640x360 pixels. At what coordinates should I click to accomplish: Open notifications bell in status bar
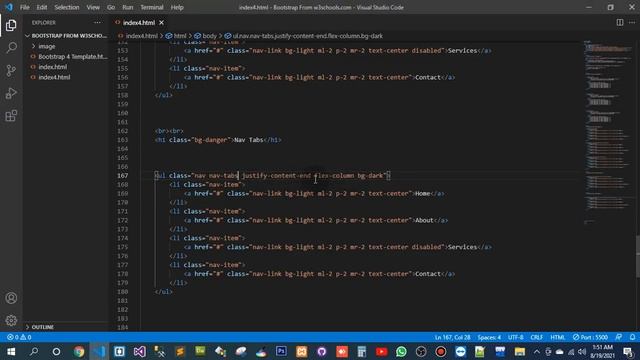(632, 338)
